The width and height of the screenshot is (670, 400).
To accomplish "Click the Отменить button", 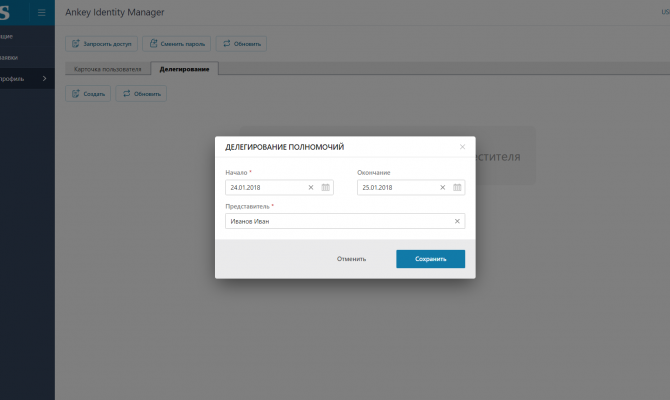I will point(351,259).
